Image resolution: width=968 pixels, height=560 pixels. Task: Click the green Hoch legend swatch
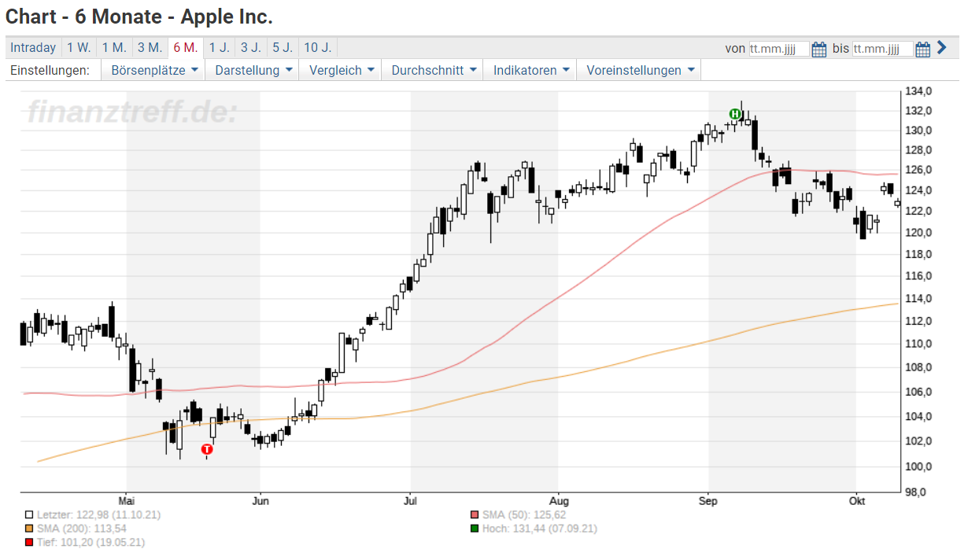coord(475,529)
